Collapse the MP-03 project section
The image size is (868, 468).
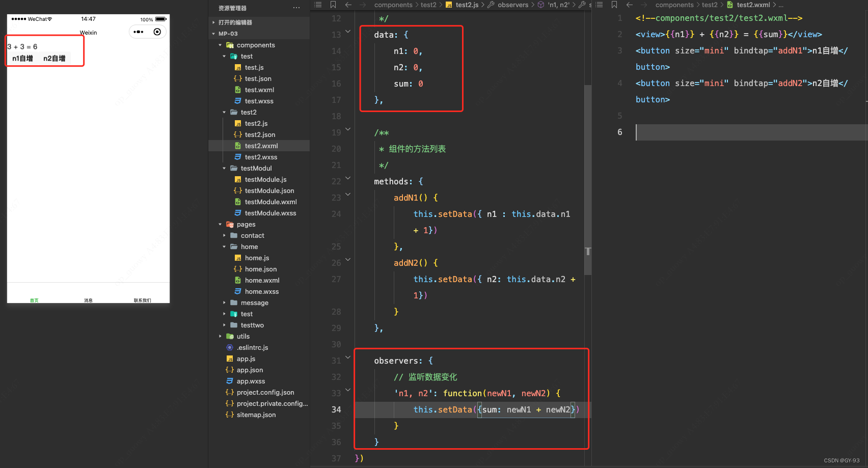coord(259,34)
